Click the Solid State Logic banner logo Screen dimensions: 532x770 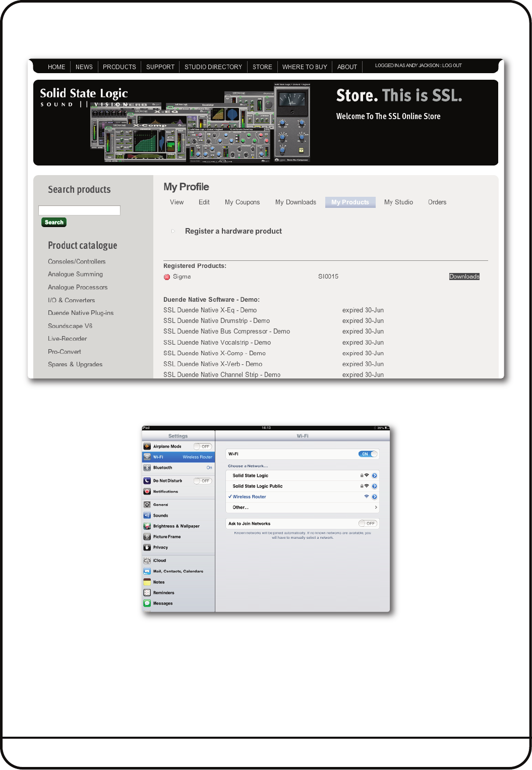point(84,97)
